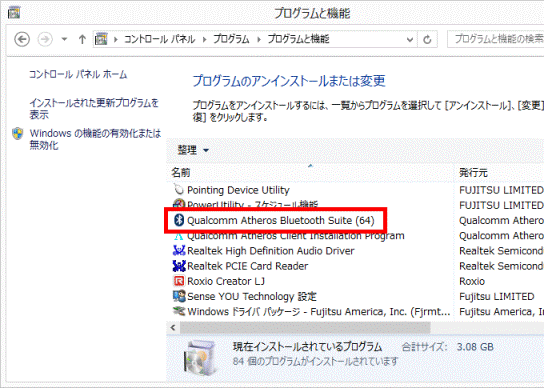Click Roxio publisher cell

click(472, 281)
